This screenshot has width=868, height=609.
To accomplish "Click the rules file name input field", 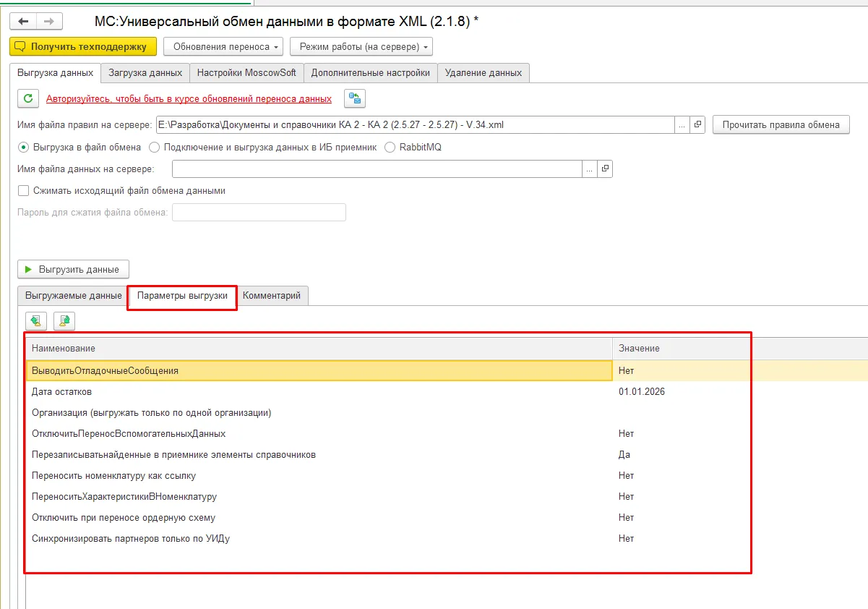I will pyautogui.click(x=416, y=124).
